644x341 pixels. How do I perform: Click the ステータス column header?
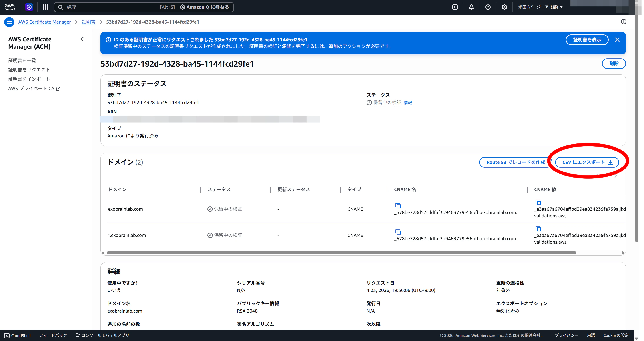click(x=219, y=189)
